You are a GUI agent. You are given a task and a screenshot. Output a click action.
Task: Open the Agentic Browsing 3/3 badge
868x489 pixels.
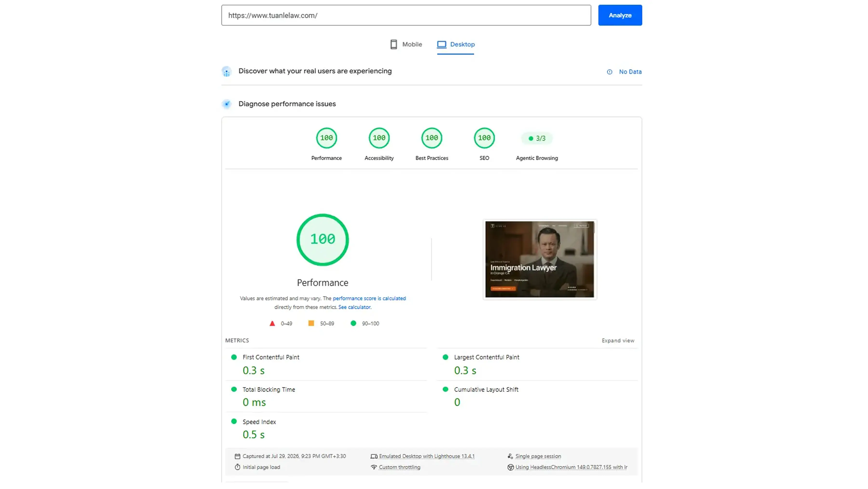(537, 138)
